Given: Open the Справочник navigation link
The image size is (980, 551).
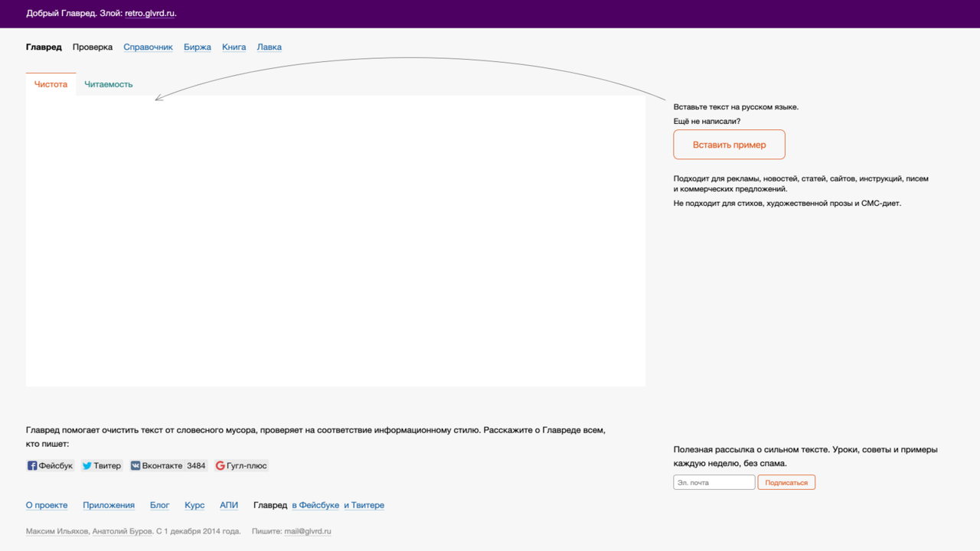Looking at the screenshot, I should coord(148,47).
